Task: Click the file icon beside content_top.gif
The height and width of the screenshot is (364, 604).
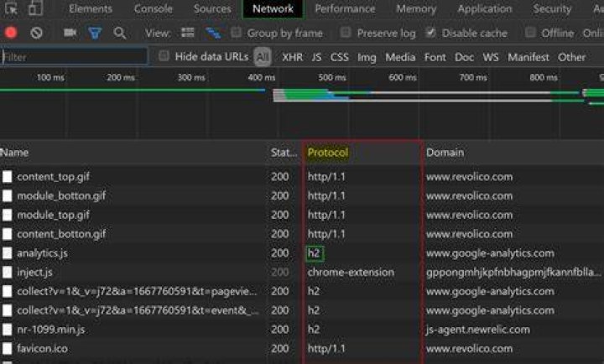Action: click(x=7, y=177)
